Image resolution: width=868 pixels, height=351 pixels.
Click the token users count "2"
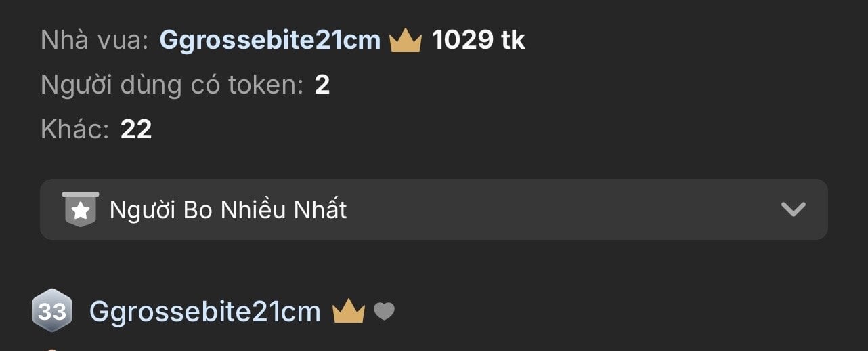coord(322,85)
